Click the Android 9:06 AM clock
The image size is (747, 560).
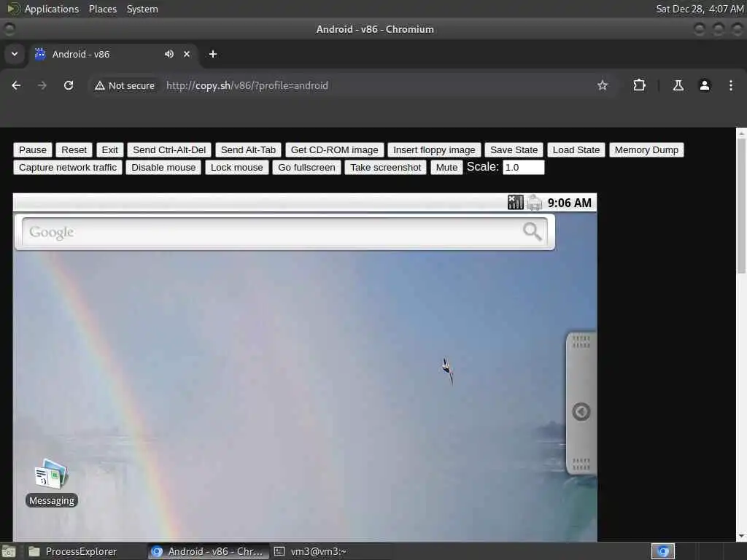pos(569,203)
